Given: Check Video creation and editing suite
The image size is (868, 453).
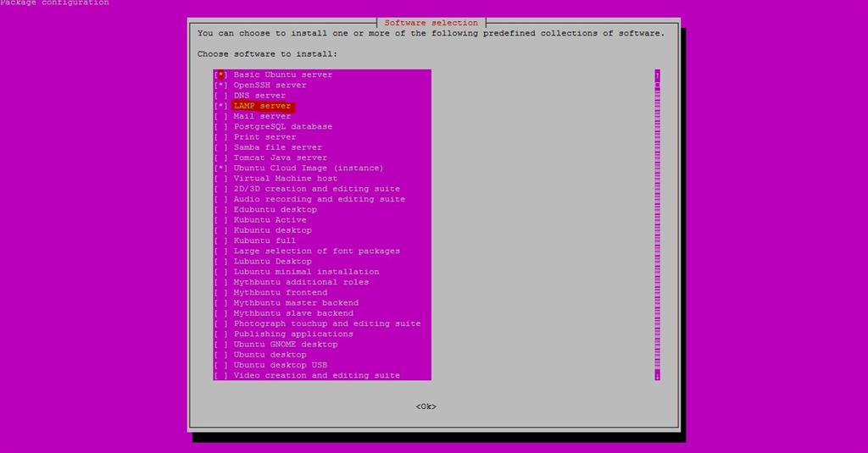Looking at the screenshot, I should point(221,376).
